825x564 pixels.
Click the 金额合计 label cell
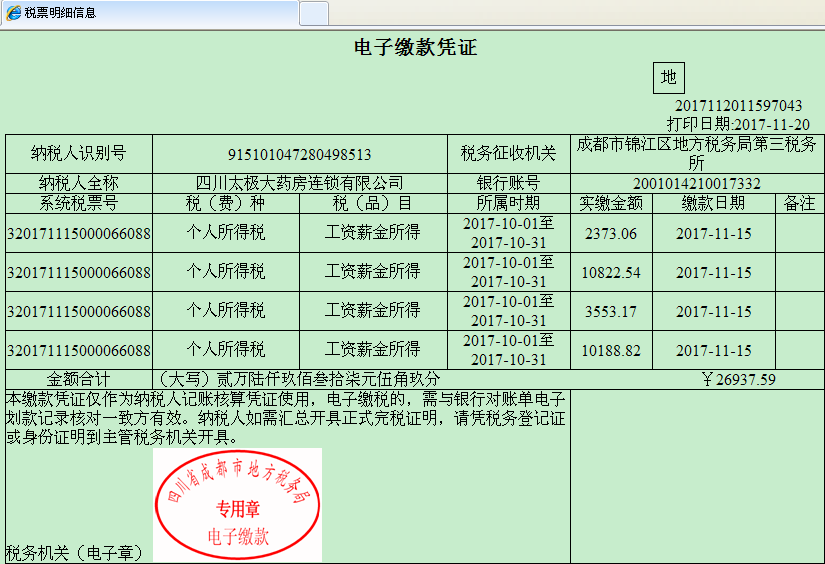point(79,379)
